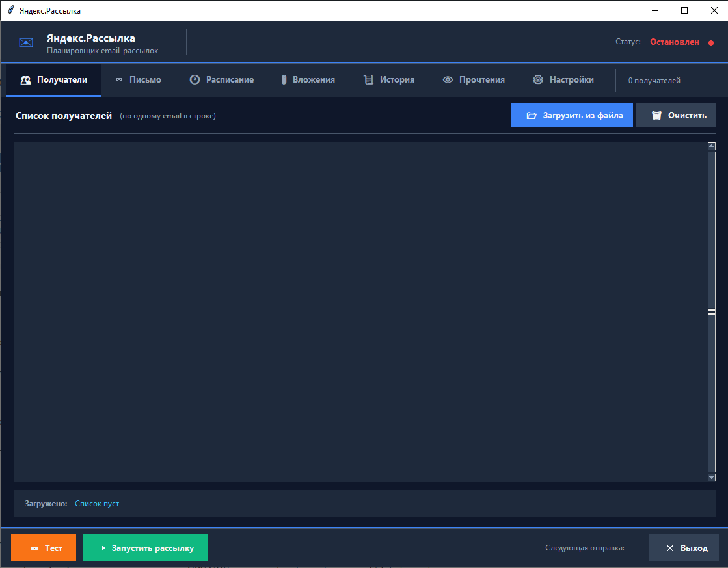Click the scrollbar thumb grip

pyautogui.click(x=711, y=312)
